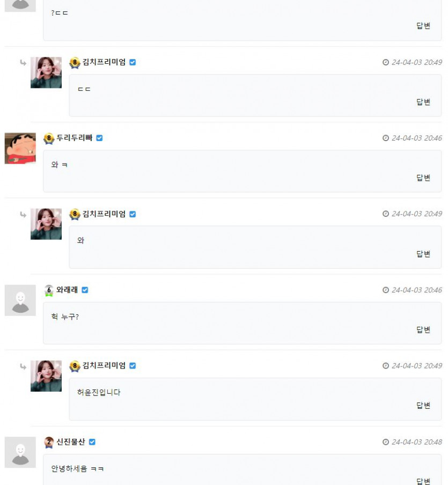Viewport: 448px width, 485px height.
Task: Open 두리두리빠 cartoon avatar
Action: (x=20, y=149)
